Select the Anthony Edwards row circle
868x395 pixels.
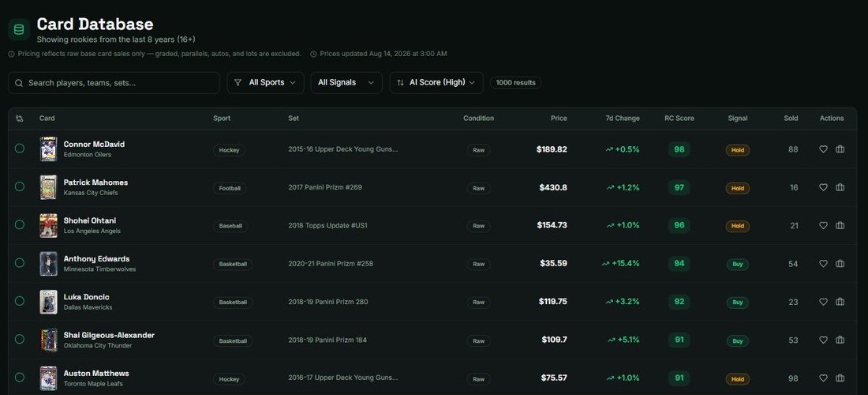click(x=20, y=262)
